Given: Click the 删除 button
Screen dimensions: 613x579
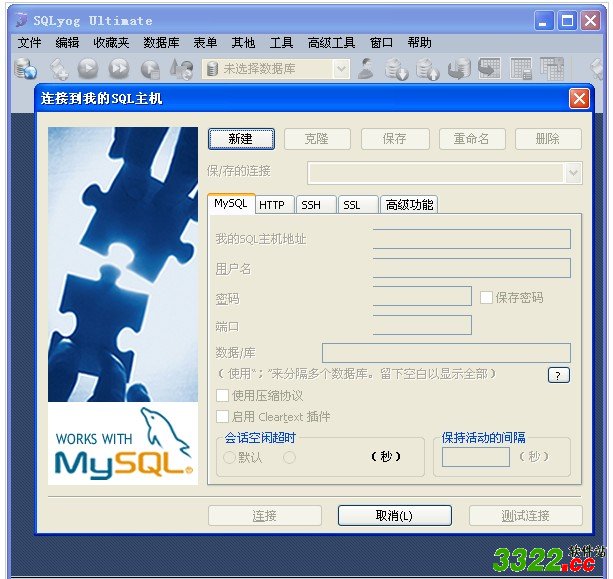Looking at the screenshot, I should click(548, 139).
